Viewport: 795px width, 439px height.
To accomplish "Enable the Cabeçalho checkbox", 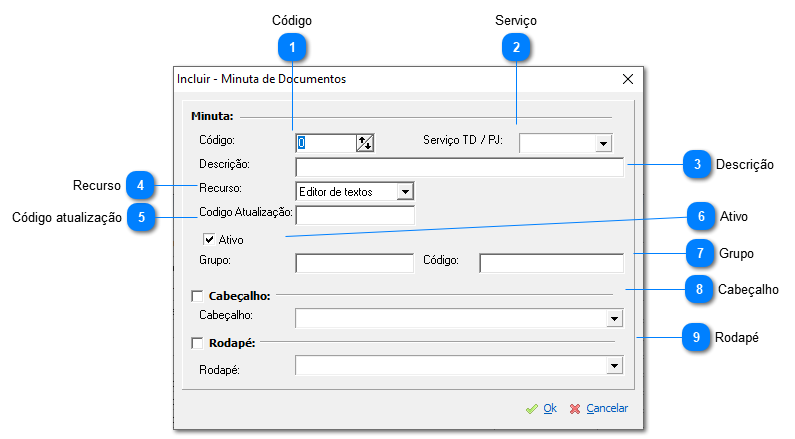I will click(x=197, y=296).
